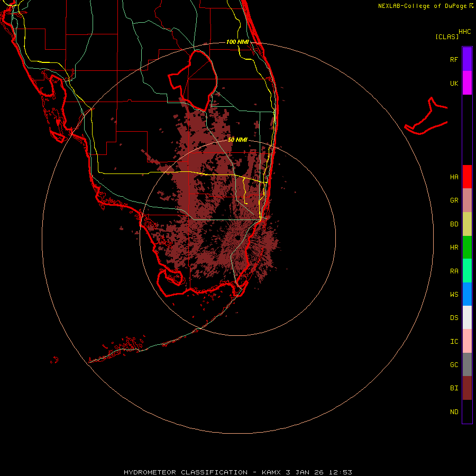Click the '50 NMI' range ring label
476x476 pixels.
point(237,140)
